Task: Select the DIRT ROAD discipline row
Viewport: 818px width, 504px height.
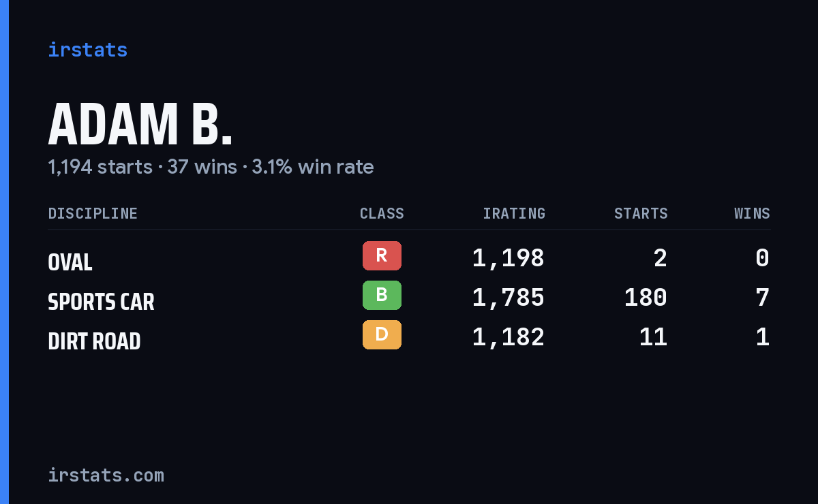Action: pos(409,337)
